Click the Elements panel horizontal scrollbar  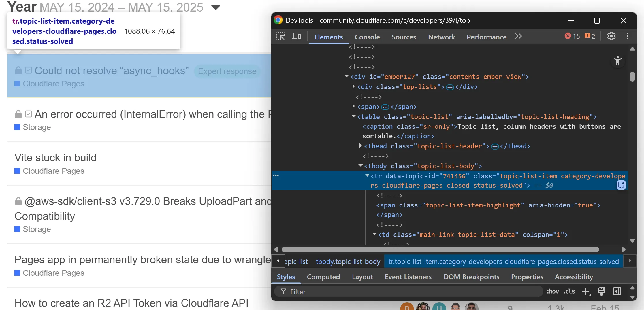tap(440, 249)
